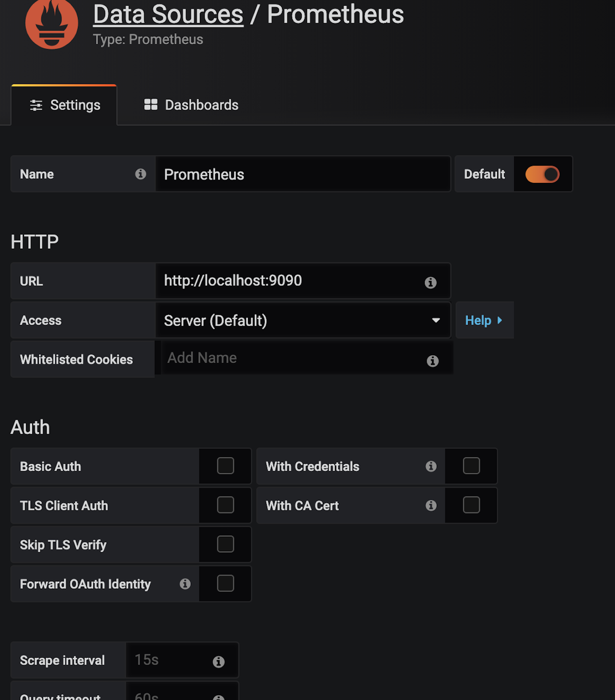
Task: Click the sliders icon on the Settings tab
Action: coord(36,105)
